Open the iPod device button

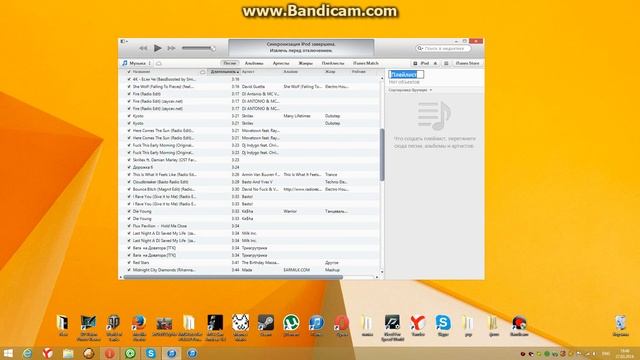pyautogui.click(x=422, y=63)
